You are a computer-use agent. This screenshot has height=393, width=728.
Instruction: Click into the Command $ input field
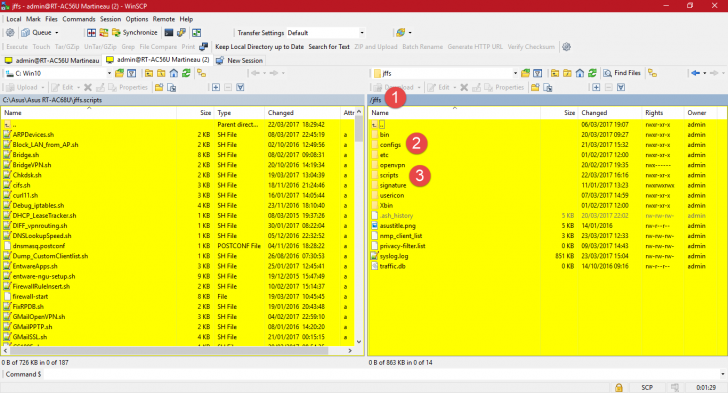tap(380, 374)
